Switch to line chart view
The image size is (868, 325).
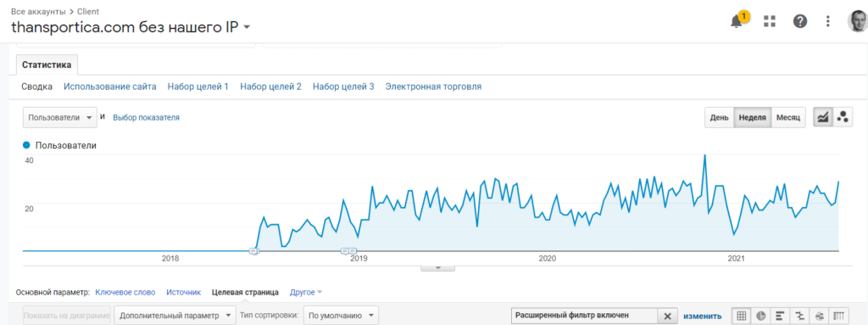[x=822, y=118]
